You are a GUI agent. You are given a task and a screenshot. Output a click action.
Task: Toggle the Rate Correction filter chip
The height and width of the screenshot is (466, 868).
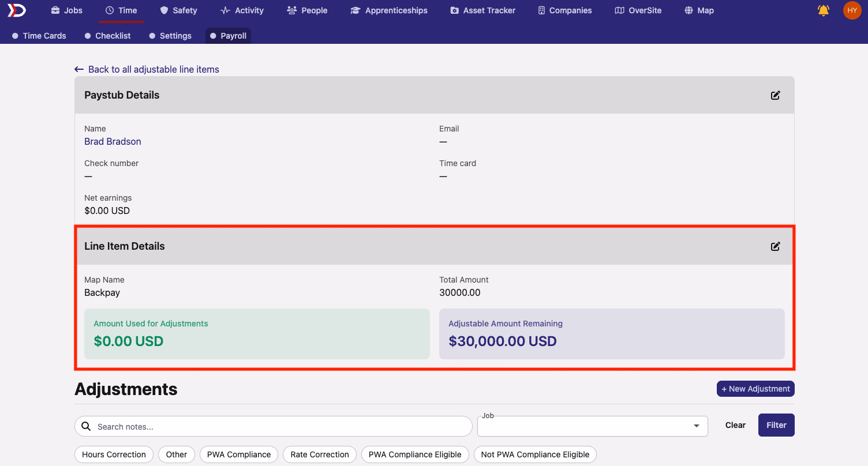point(320,454)
